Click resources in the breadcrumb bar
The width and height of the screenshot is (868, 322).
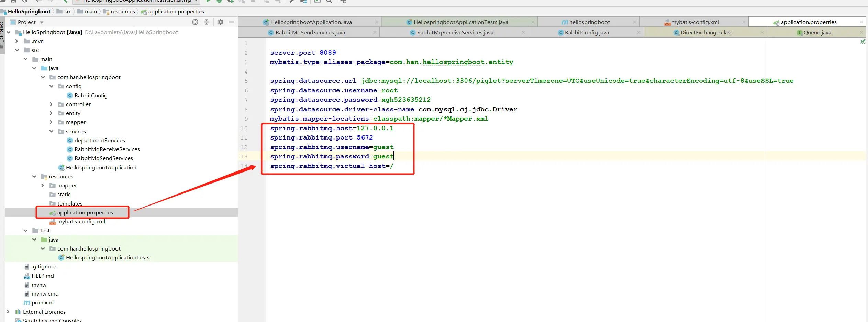coord(123,11)
